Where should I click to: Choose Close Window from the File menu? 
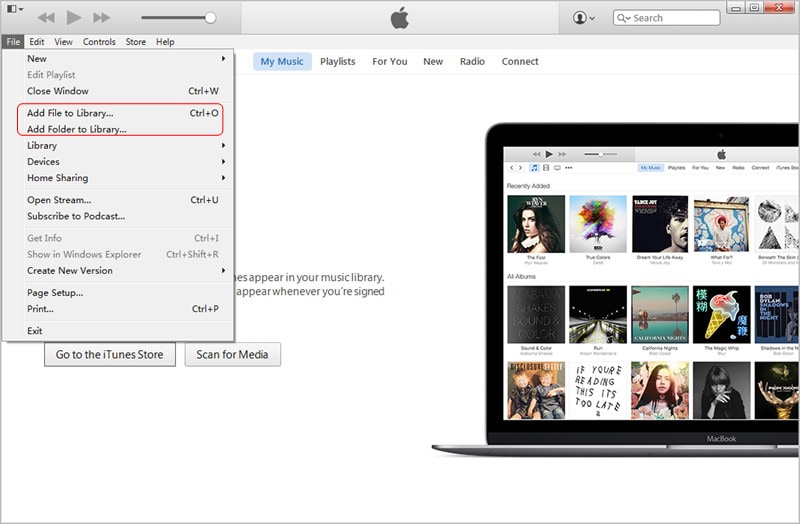point(123,91)
